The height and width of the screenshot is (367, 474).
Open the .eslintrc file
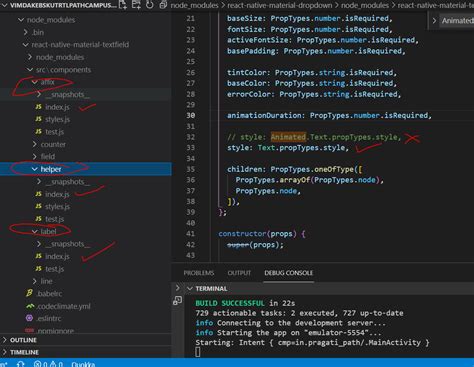pos(49,318)
